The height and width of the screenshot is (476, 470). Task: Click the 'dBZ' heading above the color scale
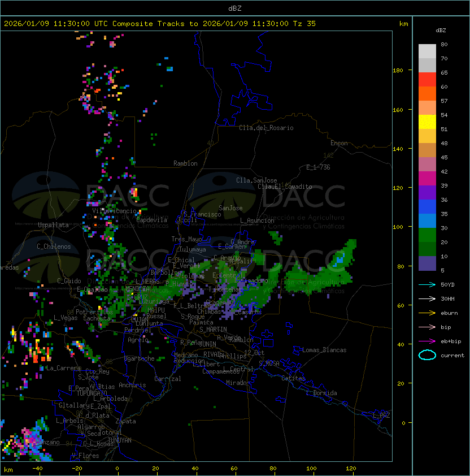point(441,31)
